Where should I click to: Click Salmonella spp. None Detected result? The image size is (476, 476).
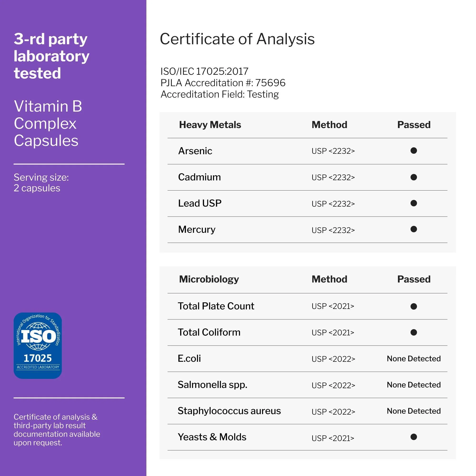(x=414, y=385)
